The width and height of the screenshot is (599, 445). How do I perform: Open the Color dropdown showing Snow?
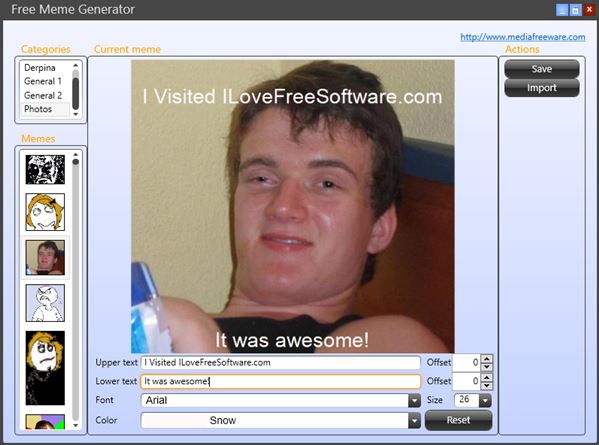[x=281, y=421]
